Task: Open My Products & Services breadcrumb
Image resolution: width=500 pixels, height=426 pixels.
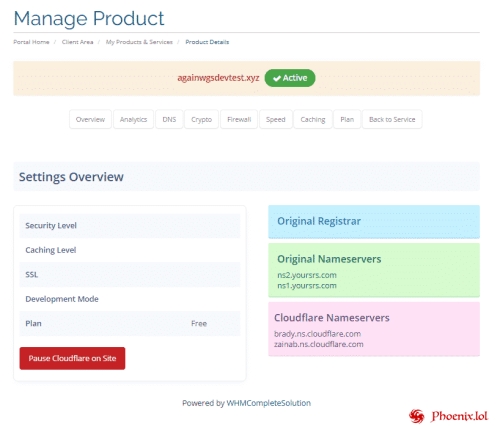Action: pyautogui.click(x=139, y=42)
